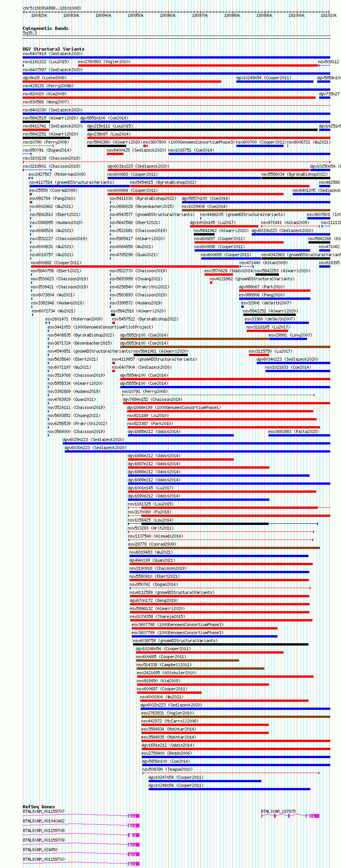The height and width of the screenshot is (868, 341).
Task: Select the nsv428133 (Perry2008b) variant
Action: [48, 86]
